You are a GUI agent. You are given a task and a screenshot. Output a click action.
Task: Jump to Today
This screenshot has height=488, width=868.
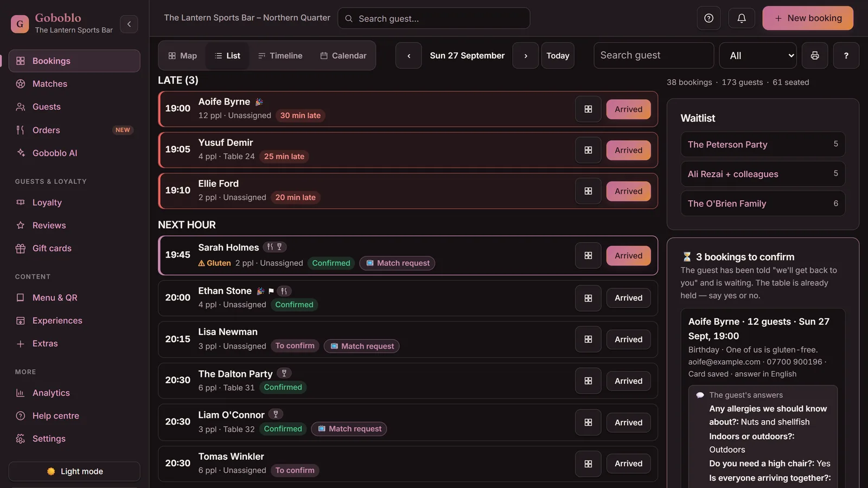click(558, 55)
